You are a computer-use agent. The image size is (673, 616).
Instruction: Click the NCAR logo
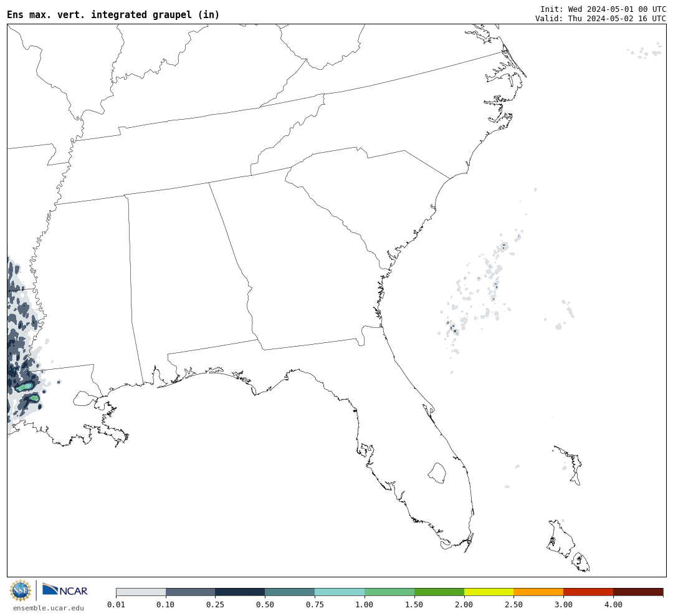[65, 590]
